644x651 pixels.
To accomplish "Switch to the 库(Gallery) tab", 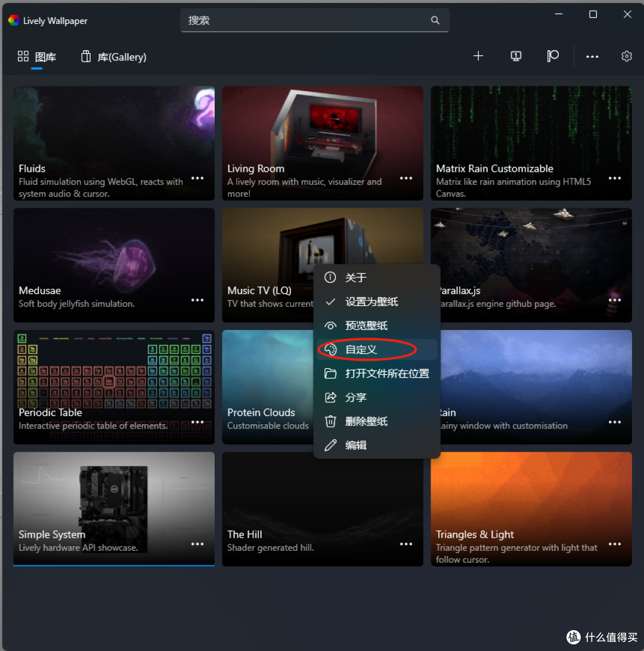I will point(113,57).
